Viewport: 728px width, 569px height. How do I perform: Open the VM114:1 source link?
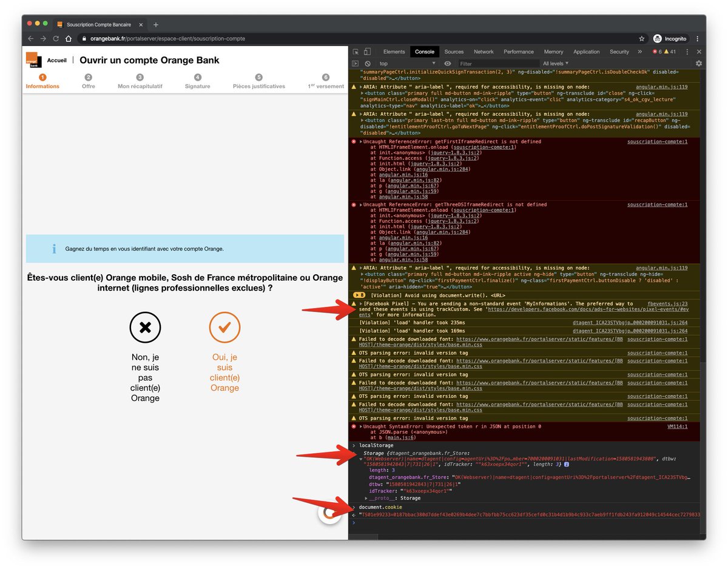pyautogui.click(x=678, y=426)
